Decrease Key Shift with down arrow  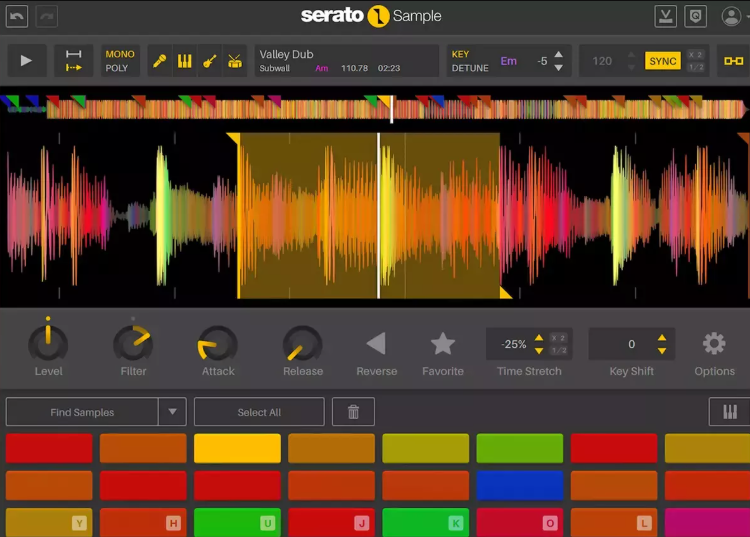(x=662, y=351)
